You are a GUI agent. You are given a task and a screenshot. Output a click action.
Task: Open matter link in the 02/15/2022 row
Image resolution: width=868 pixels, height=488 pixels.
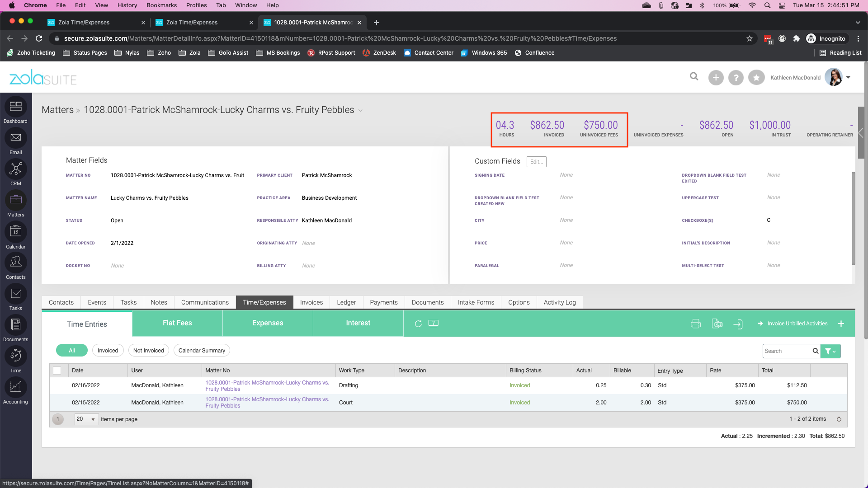pyautogui.click(x=267, y=403)
